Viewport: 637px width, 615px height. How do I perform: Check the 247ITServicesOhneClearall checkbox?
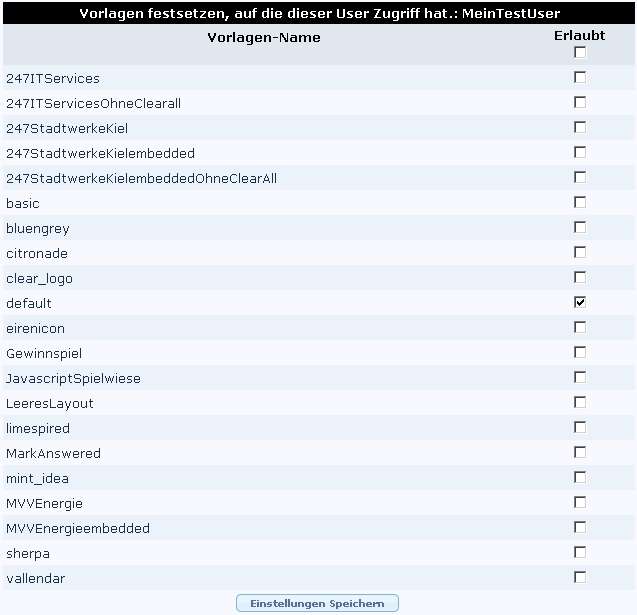(x=580, y=102)
